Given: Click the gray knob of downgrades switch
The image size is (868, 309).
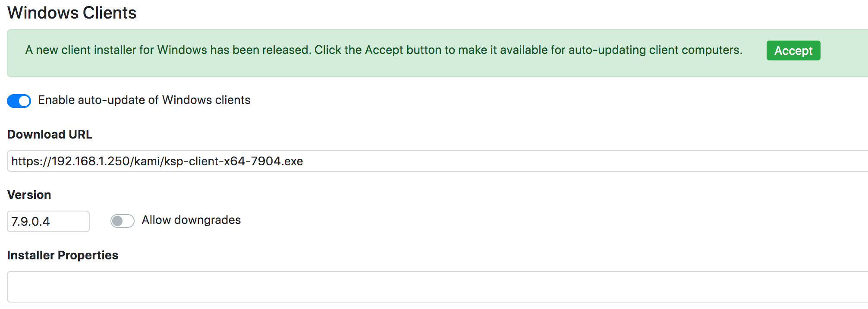Looking at the screenshot, I should pyautogui.click(x=117, y=221).
